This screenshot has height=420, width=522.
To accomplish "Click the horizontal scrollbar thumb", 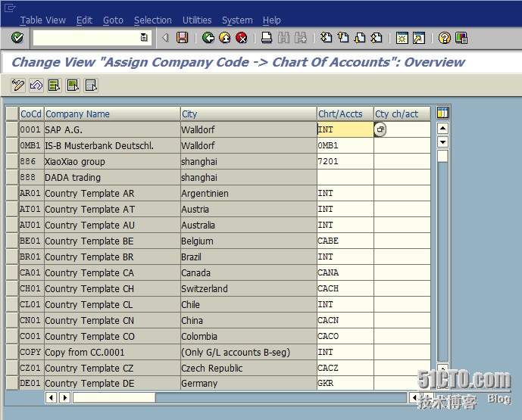I will click(x=114, y=397).
